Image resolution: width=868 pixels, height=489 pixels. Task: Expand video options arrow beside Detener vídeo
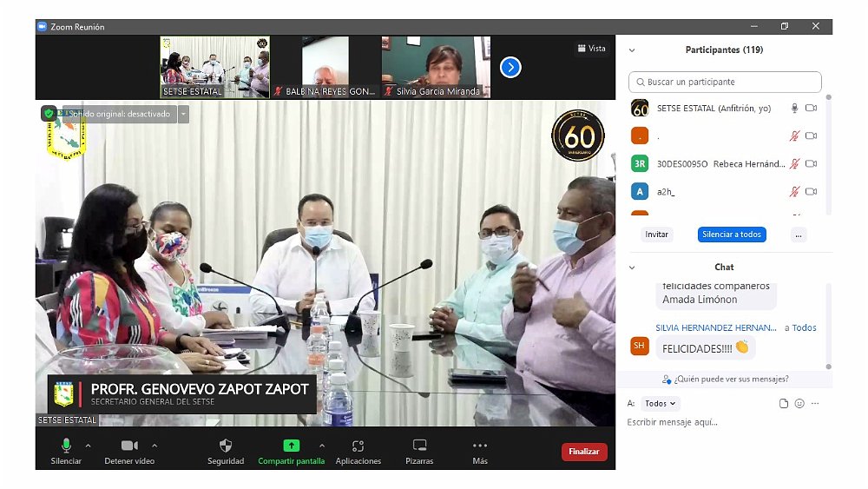(x=155, y=446)
